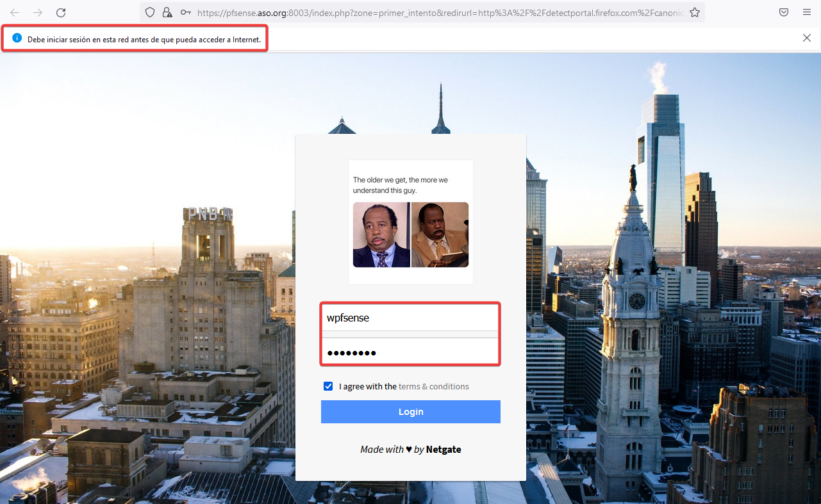
Task: Open the Save to Pocket icon
Action: [x=784, y=12]
